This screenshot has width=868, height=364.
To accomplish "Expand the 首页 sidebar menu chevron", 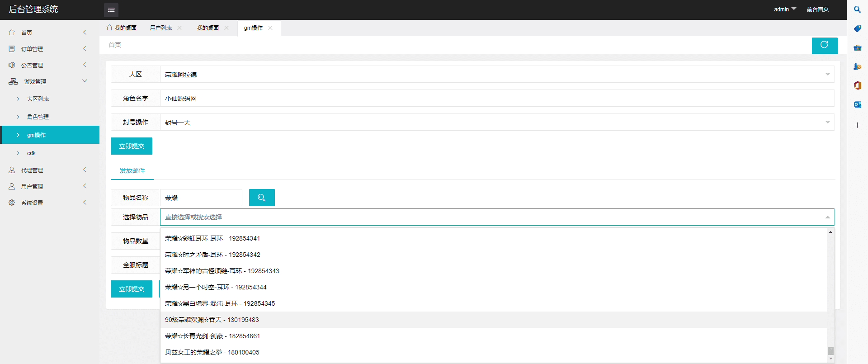I will pos(85,33).
